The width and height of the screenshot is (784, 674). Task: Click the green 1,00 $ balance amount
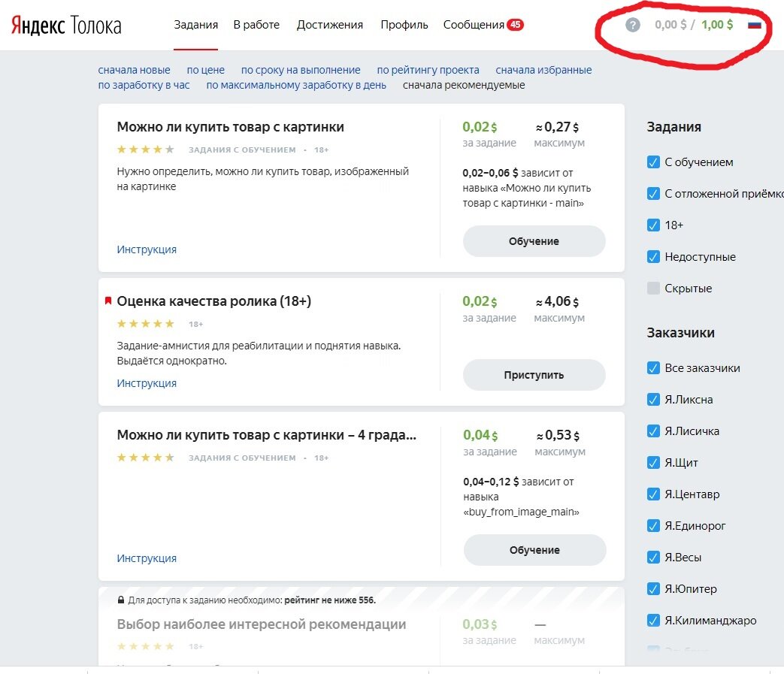pos(717,25)
